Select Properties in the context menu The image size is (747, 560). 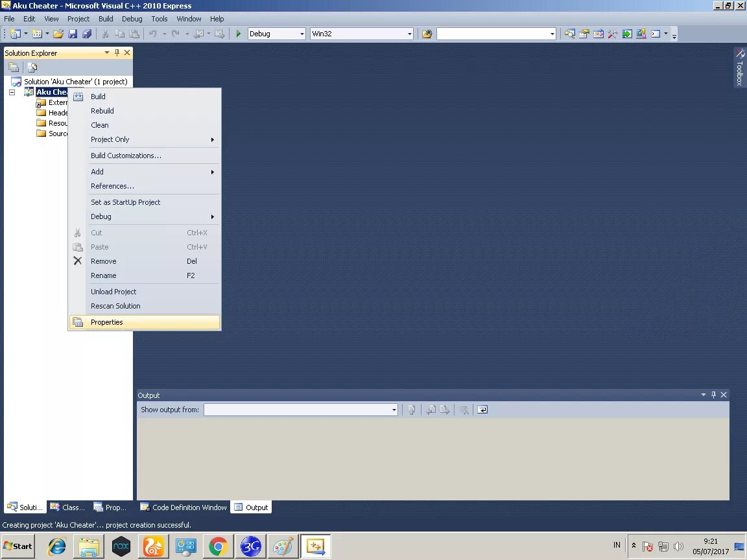145,322
